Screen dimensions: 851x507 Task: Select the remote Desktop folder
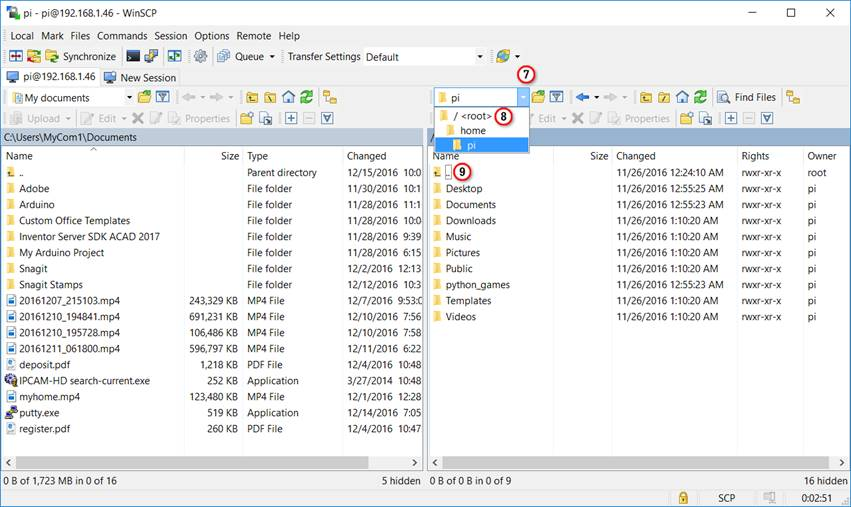click(464, 188)
